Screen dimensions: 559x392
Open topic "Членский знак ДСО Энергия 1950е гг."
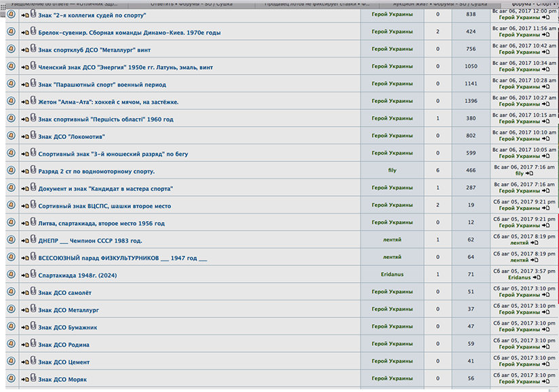tap(126, 68)
